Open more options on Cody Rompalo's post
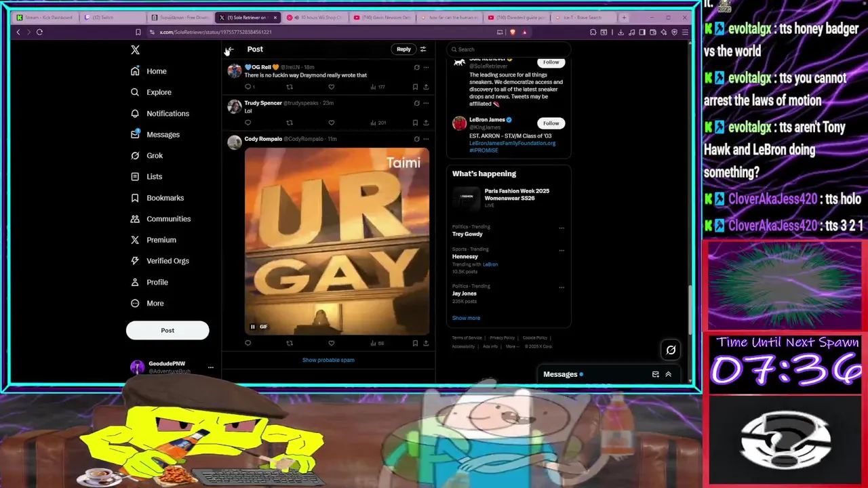The height and width of the screenshot is (488, 868). point(426,139)
